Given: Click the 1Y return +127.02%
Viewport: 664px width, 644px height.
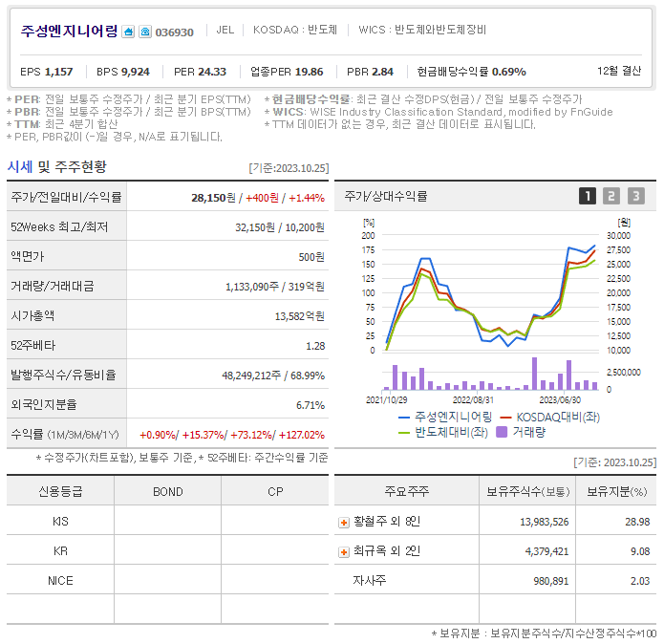Looking at the screenshot, I should [302, 435].
